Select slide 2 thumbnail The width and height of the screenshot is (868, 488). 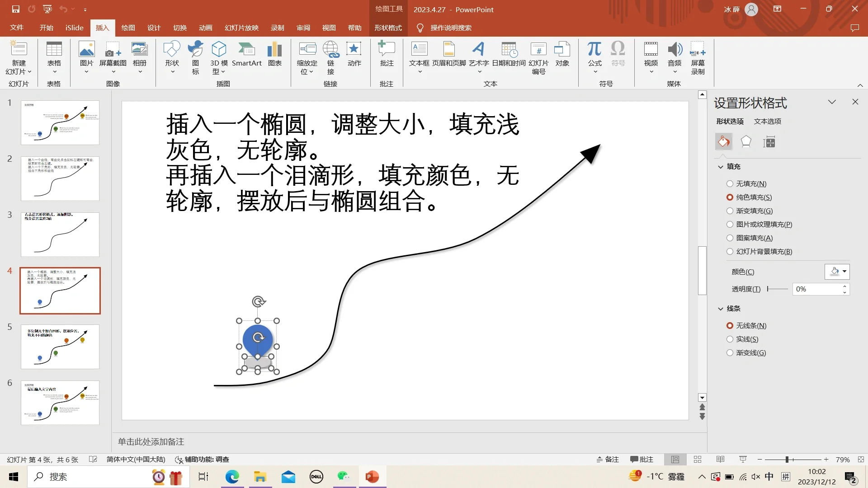[x=60, y=178]
